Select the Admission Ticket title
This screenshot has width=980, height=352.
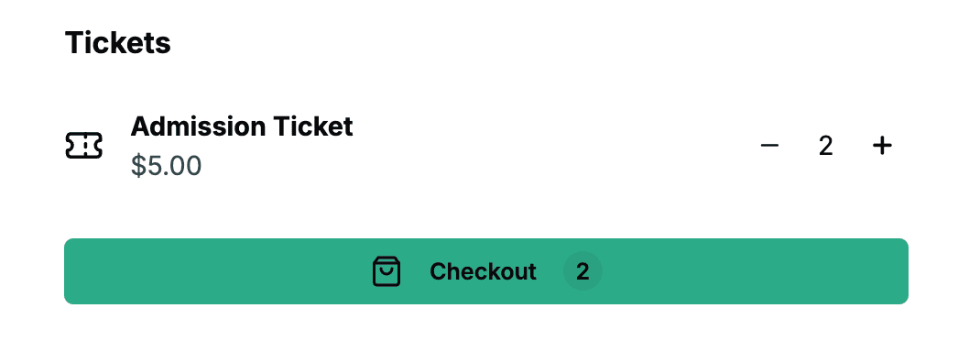pyautogui.click(x=242, y=126)
